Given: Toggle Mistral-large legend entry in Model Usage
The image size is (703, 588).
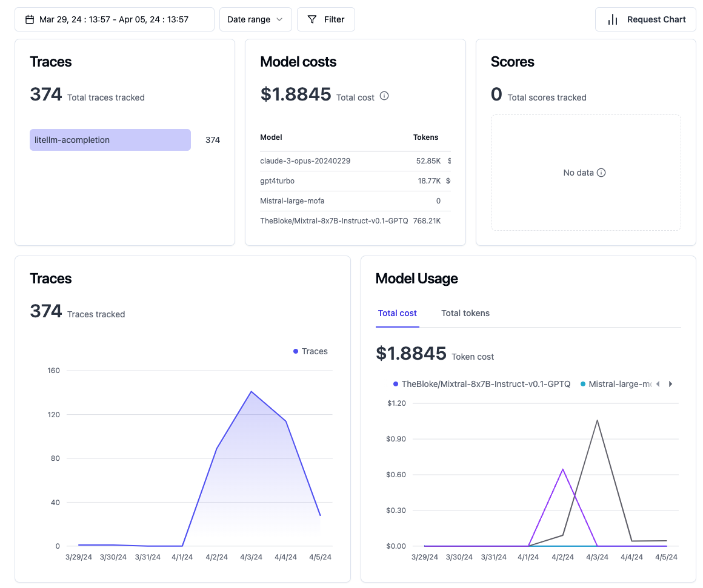Looking at the screenshot, I should tap(616, 384).
